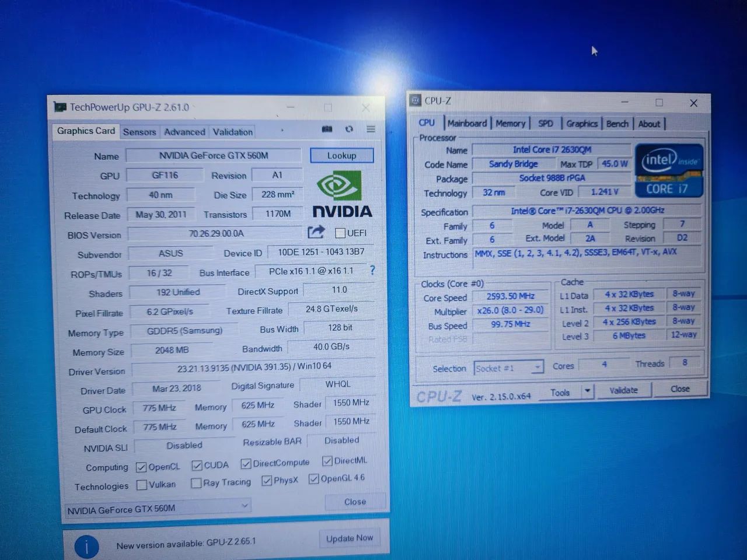This screenshot has height=560, width=747.
Task: Click the Level 3 cache value 6 MBytes
Action: pyautogui.click(x=629, y=335)
